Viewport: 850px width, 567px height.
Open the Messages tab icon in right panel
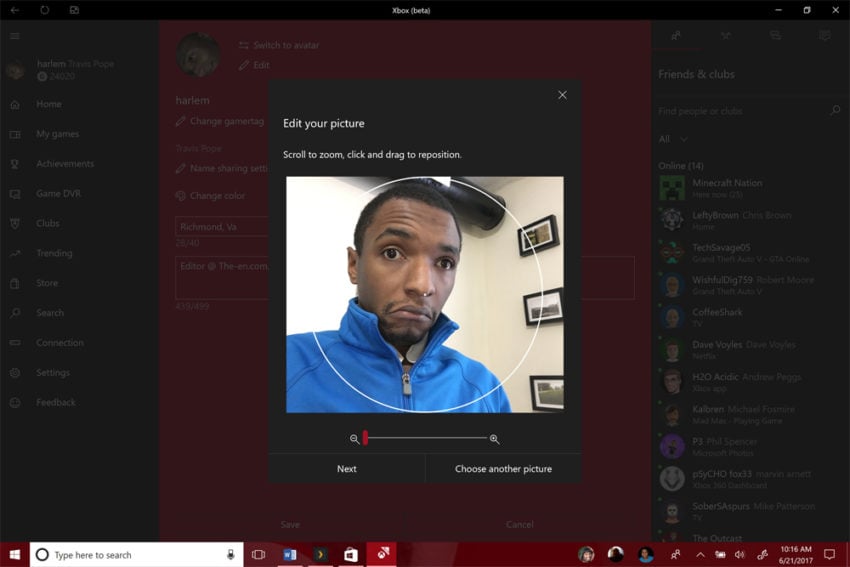pos(775,36)
